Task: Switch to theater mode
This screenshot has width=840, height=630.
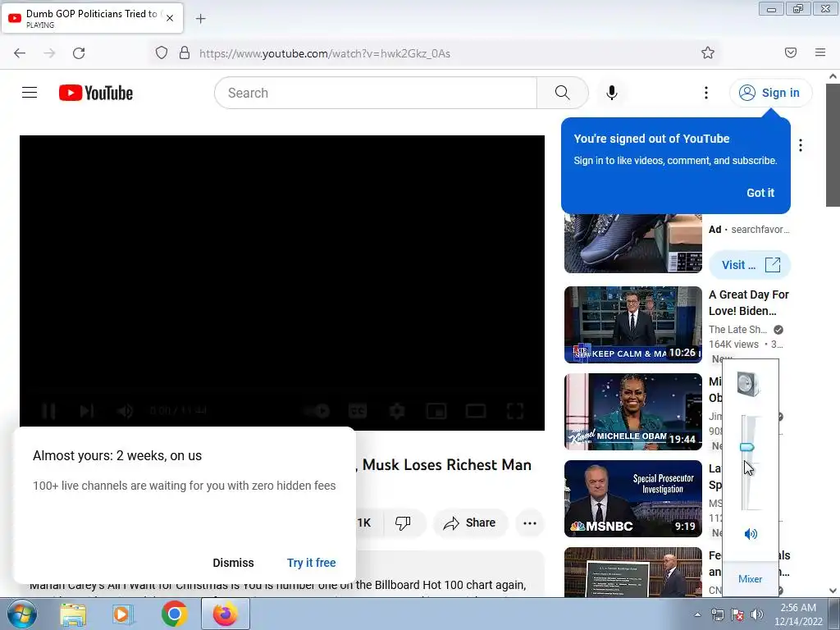Action: [475, 411]
